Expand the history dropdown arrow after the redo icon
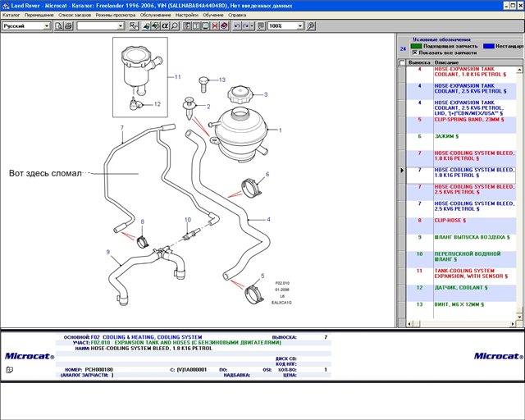The height and width of the screenshot is (420, 525). tap(252, 25)
